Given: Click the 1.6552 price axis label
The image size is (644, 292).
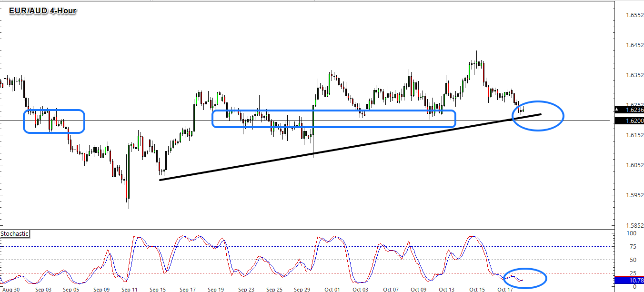Looking at the screenshot, I should pos(634,15).
